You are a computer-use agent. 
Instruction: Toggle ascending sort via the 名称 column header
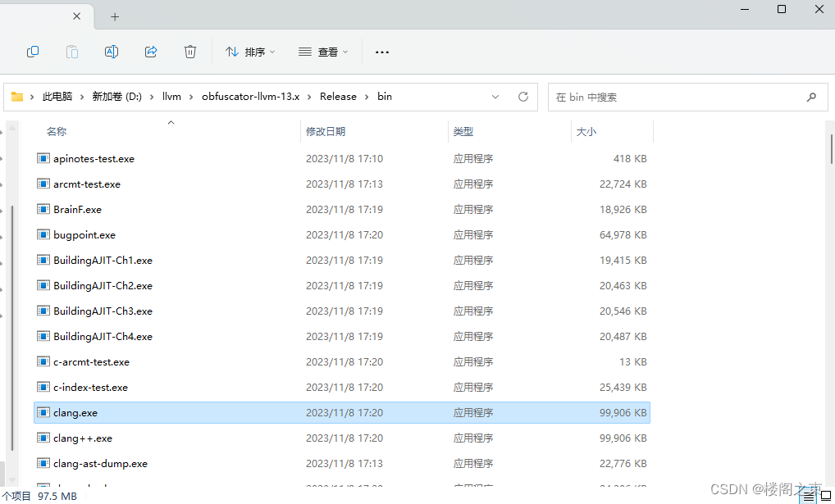[56, 131]
